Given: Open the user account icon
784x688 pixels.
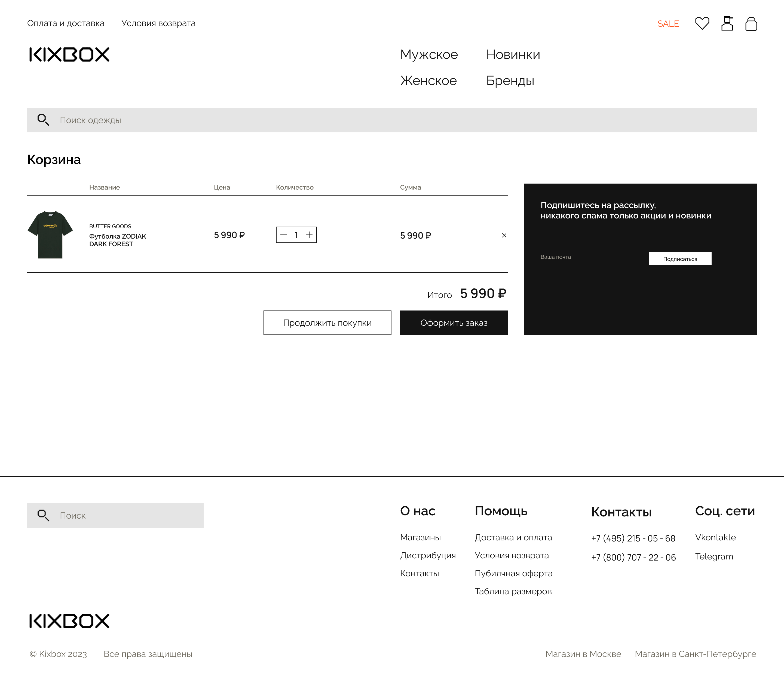Looking at the screenshot, I should pos(727,23).
